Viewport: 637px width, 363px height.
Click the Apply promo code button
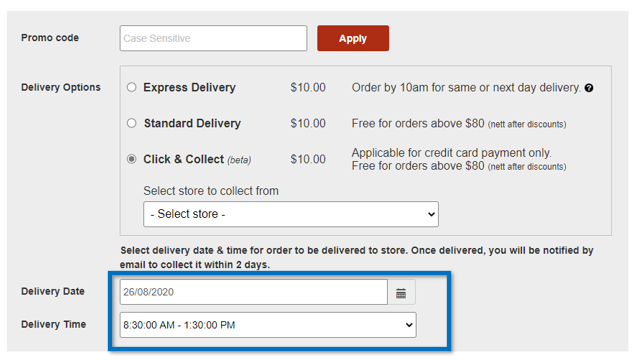[353, 38]
